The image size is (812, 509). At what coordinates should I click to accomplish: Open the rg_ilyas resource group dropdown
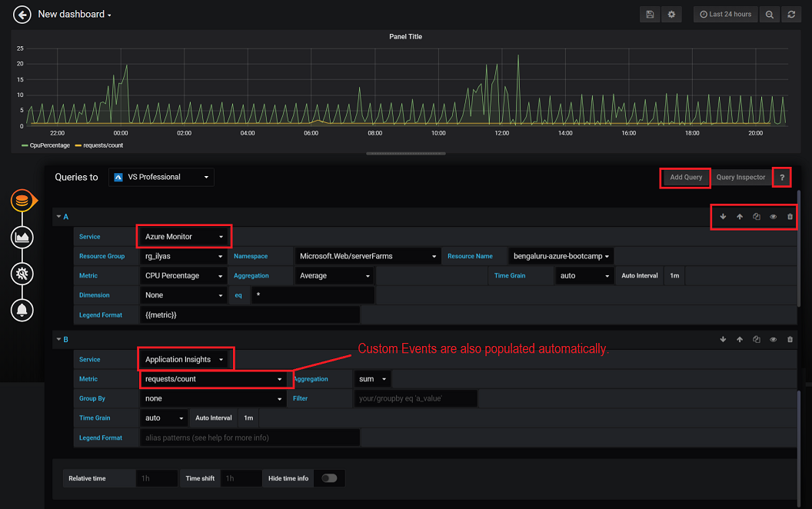(x=183, y=256)
